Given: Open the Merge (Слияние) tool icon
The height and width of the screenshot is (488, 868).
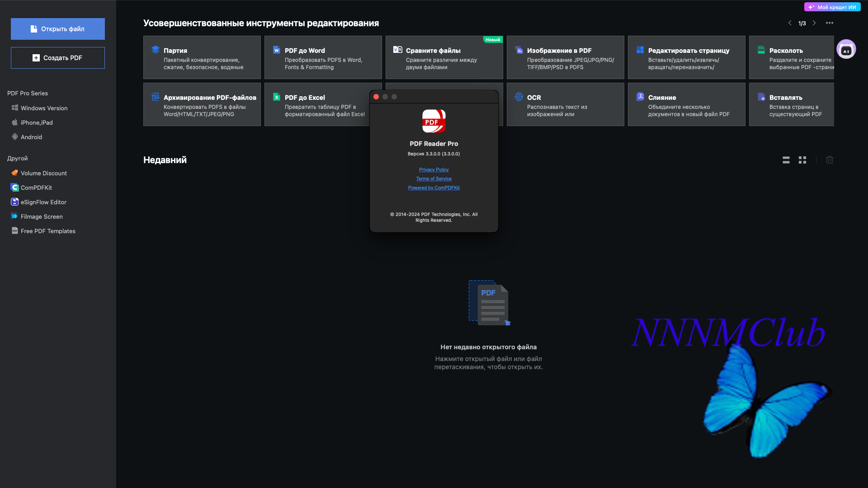Looking at the screenshot, I should click(x=640, y=97).
